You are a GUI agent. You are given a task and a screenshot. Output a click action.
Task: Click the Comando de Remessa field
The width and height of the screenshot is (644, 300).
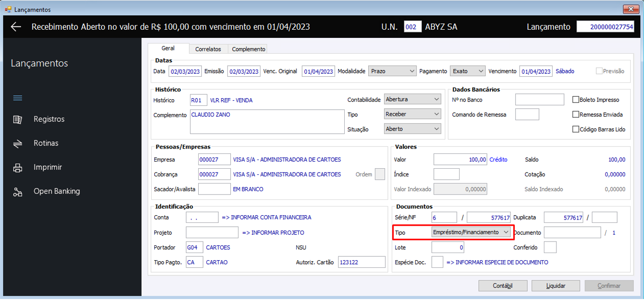[x=527, y=115]
